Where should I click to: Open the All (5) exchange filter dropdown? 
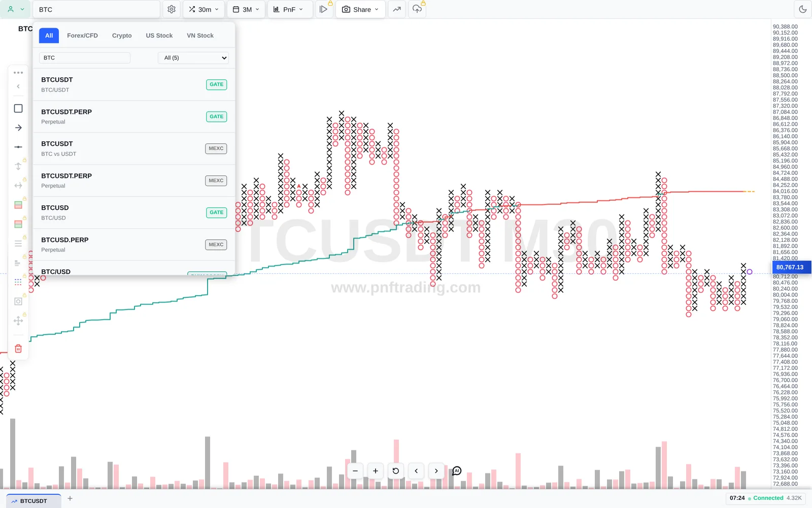(193, 58)
